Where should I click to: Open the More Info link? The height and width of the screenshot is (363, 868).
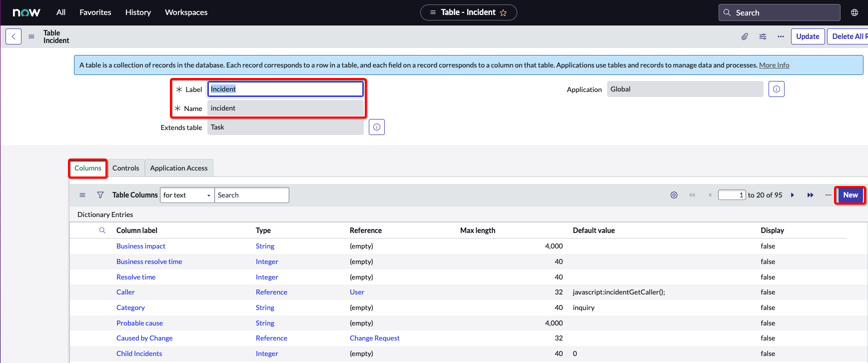click(774, 65)
